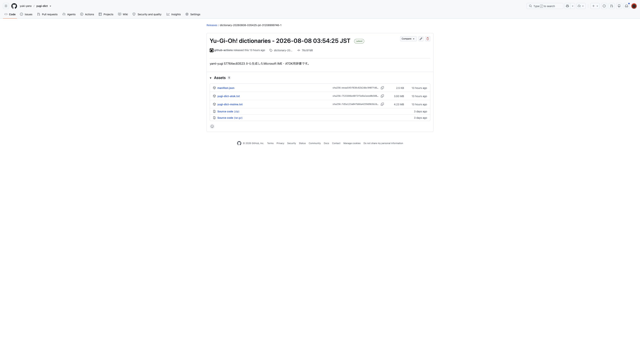Go back to Releases breadcrumb link
The height and width of the screenshot is (364, 640).
coord(212,25)
